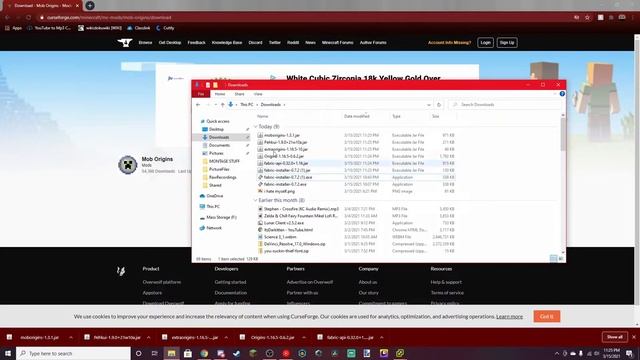
Task: Click the Search Downloads field
Action: [x=505, y=105]
